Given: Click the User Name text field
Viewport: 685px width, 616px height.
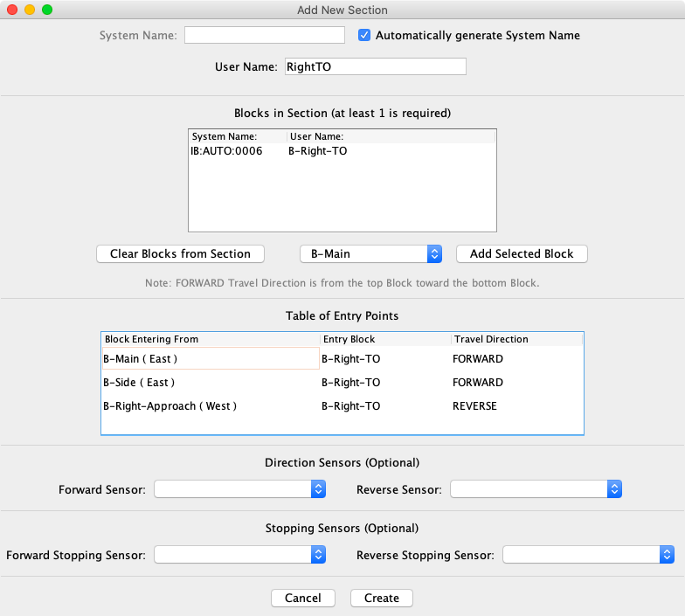Looking at the screenshot, I should point(376,67).
